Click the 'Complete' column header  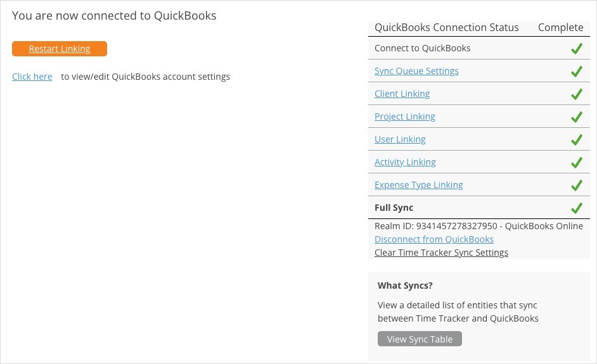(560, 27)
